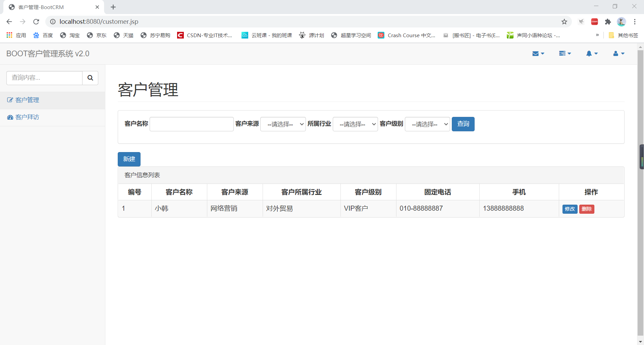Click the scrollbar down arrow
The width and height of the screenshot is (644, 345).
pyautogui.click(x=641, y=342)
